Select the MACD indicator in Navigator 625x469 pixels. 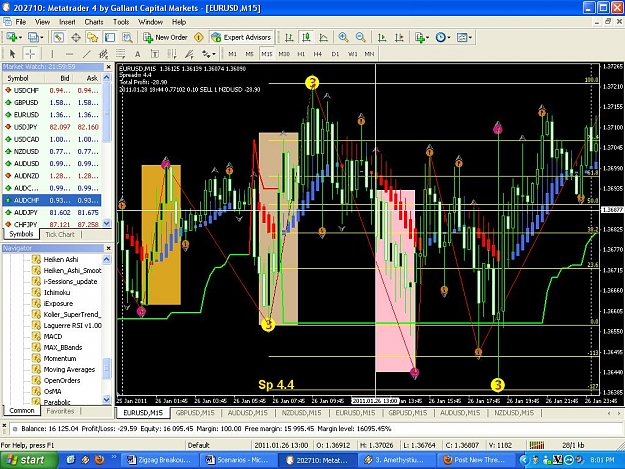click(x=53, y=336)
